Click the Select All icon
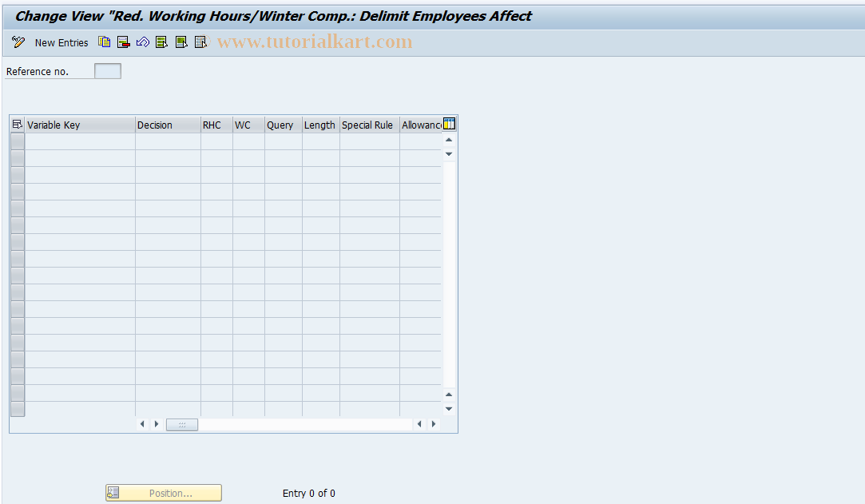 point(161,42)
